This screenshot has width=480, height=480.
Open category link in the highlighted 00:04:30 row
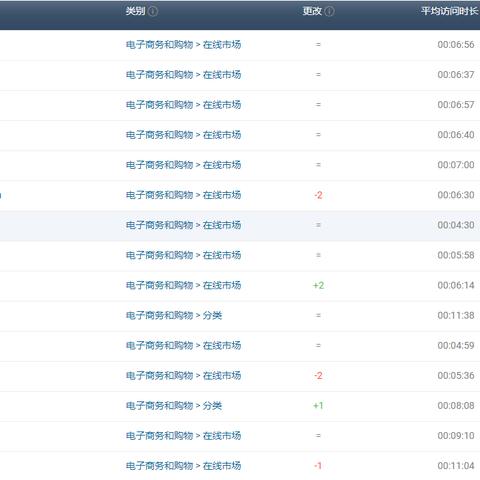point(183,225)
